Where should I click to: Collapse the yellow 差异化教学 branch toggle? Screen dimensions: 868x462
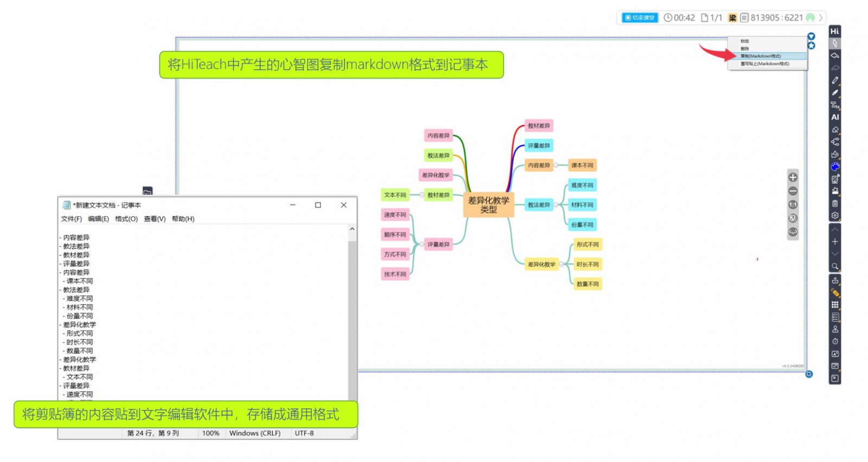561,265
